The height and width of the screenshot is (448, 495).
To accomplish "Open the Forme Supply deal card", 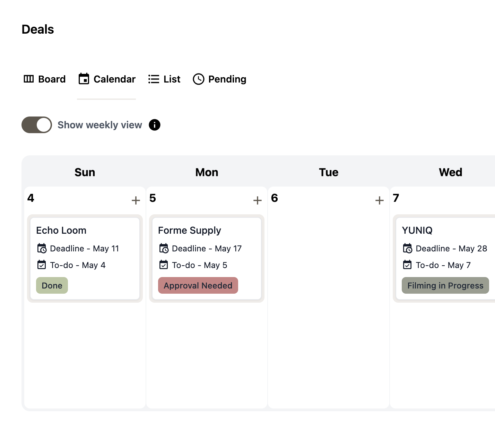I will 207,258.
